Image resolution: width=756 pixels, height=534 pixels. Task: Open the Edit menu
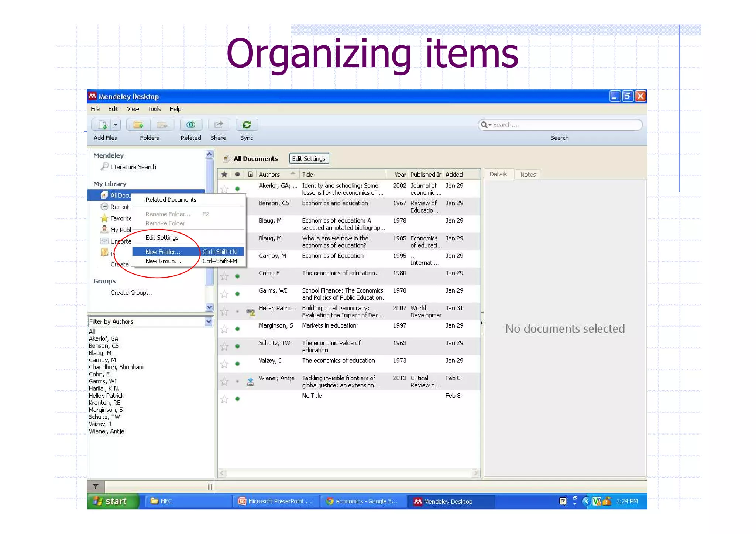pyautogui.click(x=113, y=109)
